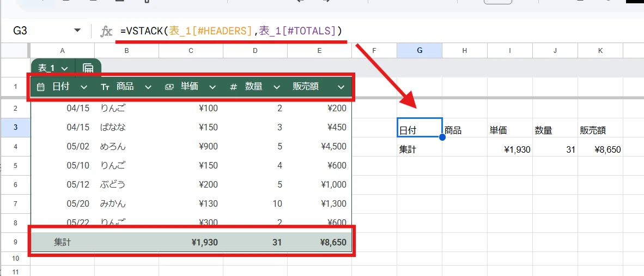The width and height of the screenshot is (644, 276).
Task: Click the ¥130 unit price cell
Action: [191, 204]
